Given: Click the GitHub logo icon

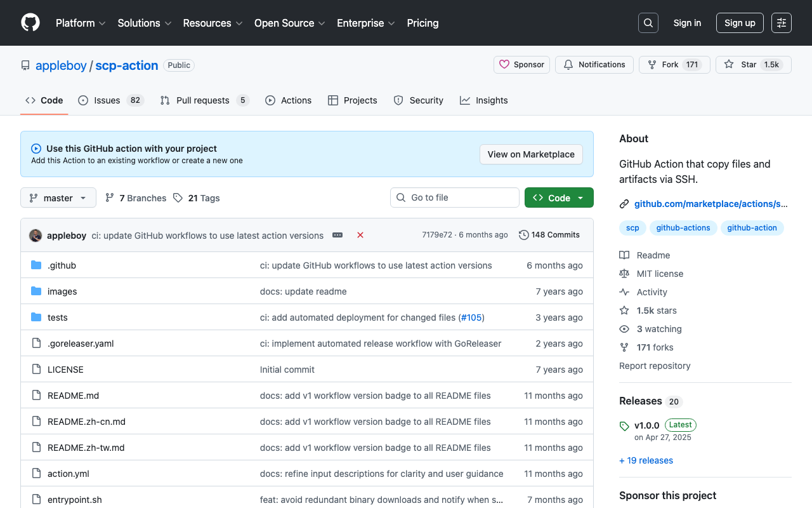Looking at the screenshot, I should tap(30, 23).
